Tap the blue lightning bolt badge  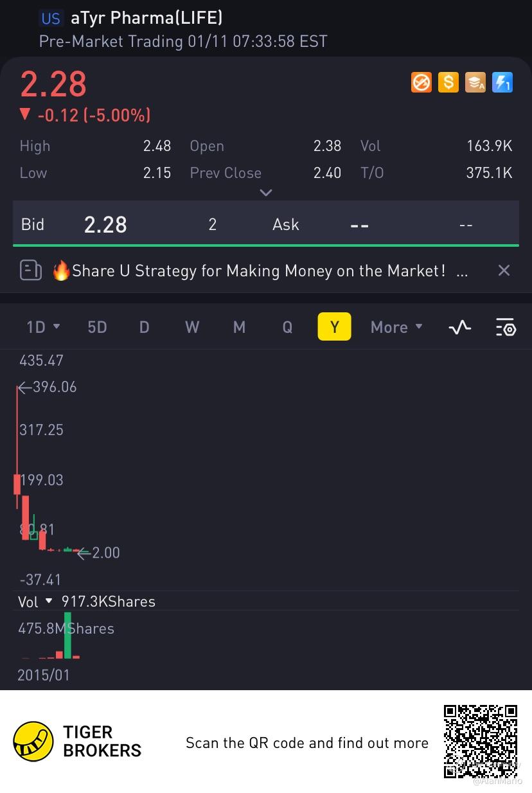502,82
